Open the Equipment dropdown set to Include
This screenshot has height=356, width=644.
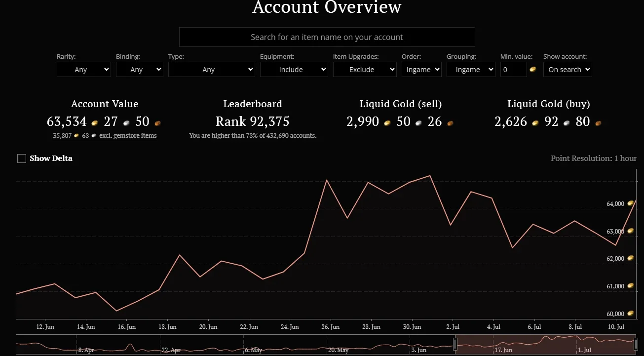coord(294,70)
